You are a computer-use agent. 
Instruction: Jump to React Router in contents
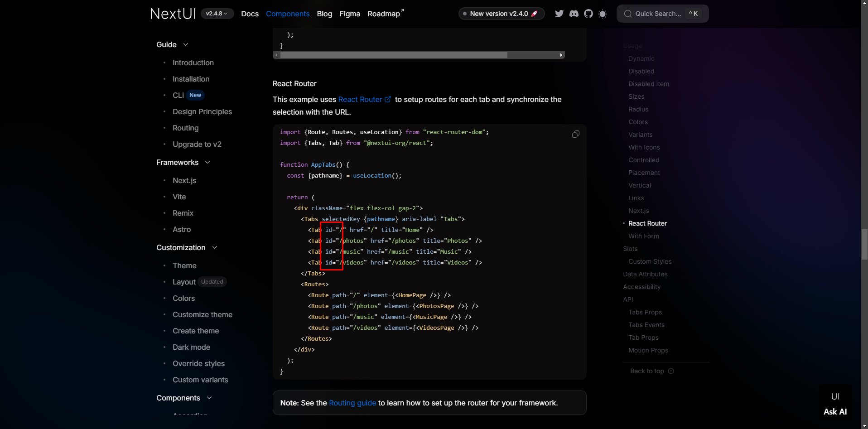pos(647,223)
